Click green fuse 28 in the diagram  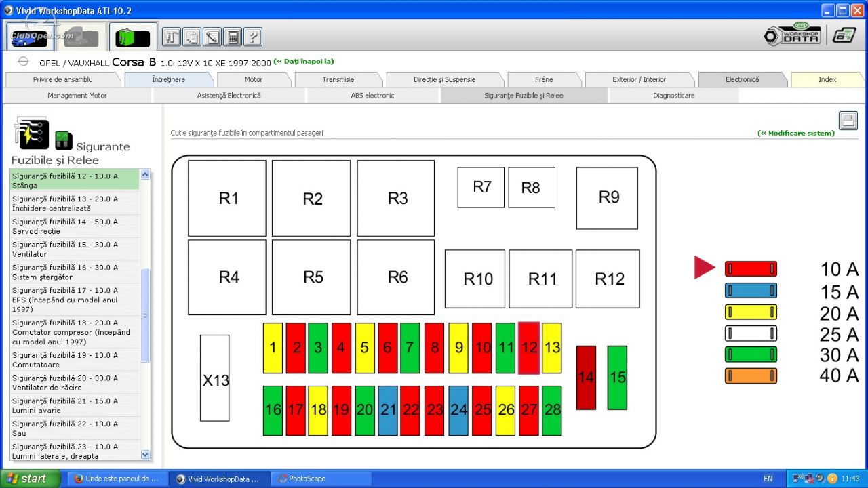pos(552,411)
